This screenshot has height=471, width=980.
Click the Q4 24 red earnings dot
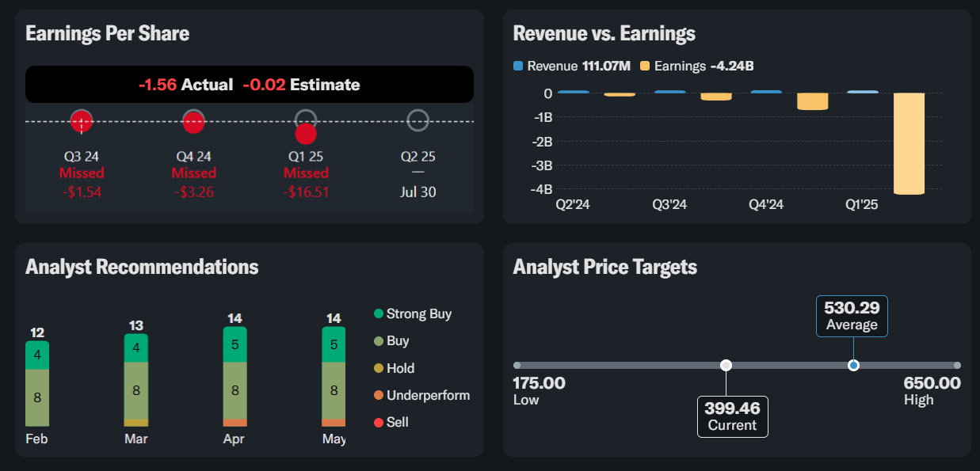193,121
